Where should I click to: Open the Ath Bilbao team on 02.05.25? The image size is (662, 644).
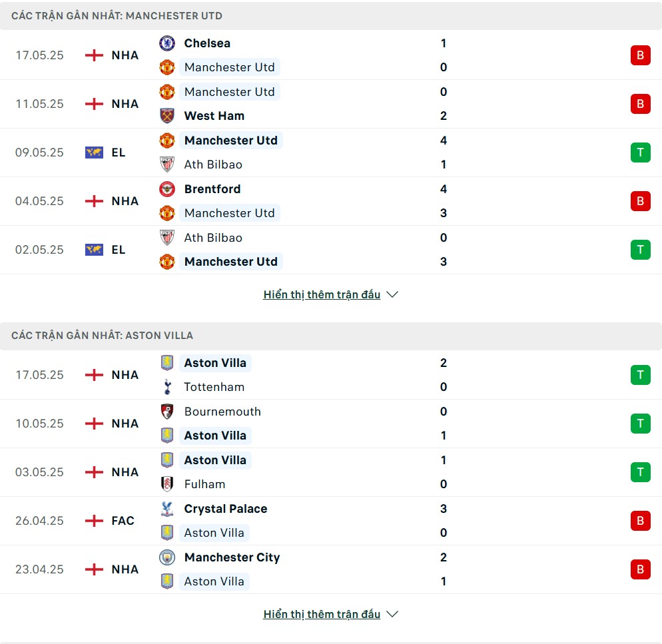click(213, 238)
